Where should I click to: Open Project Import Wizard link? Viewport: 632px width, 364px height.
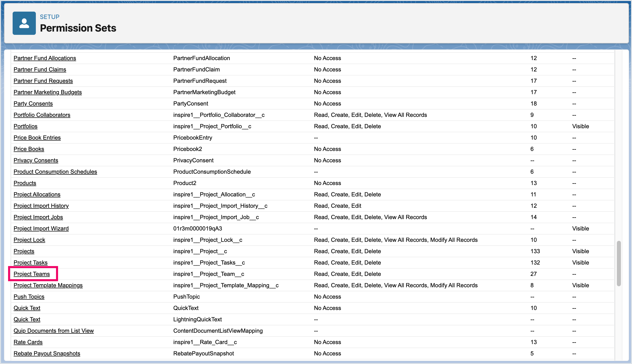coord(41,228)
